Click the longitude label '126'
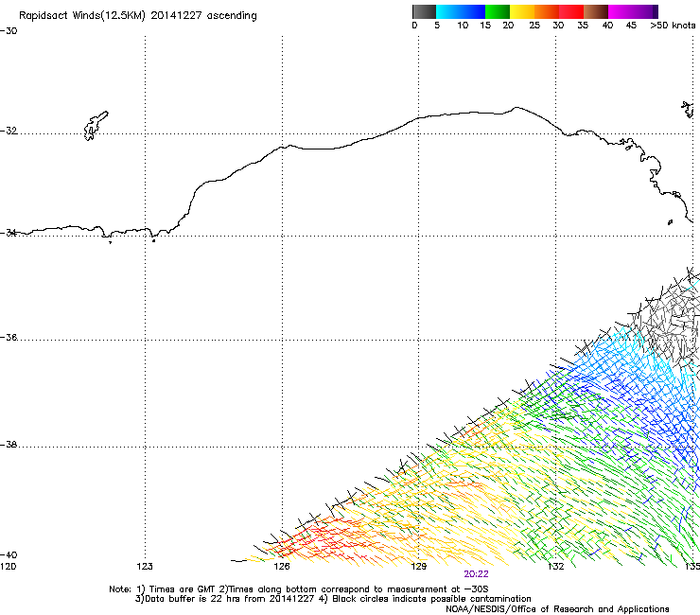Viewport: 700px width, 615px height. (x=282, y=567)
